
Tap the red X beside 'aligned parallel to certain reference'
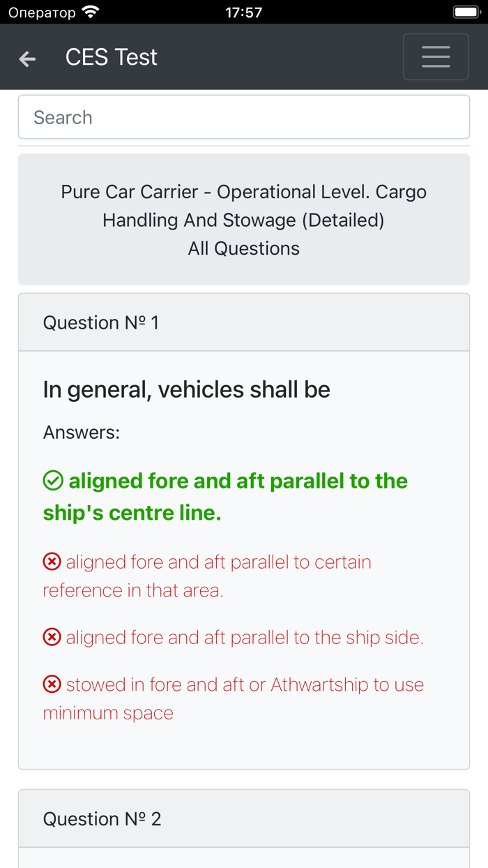point(52,561)
